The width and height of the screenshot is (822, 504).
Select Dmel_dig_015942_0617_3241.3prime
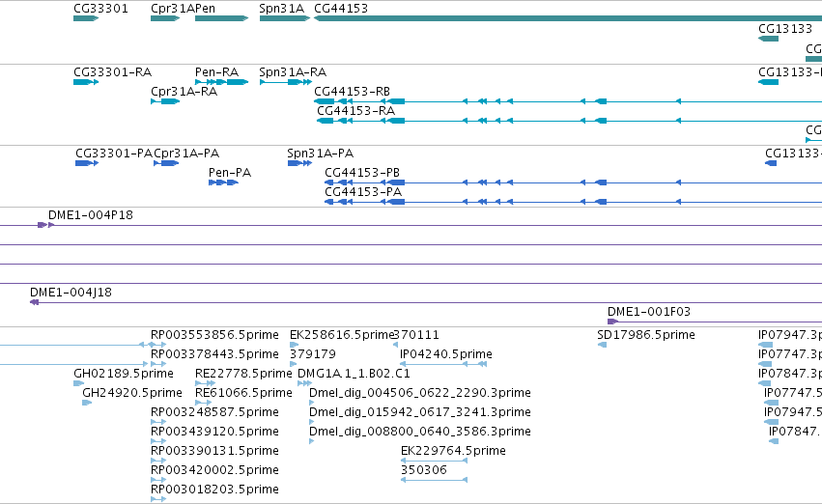(x=311, y=422)
